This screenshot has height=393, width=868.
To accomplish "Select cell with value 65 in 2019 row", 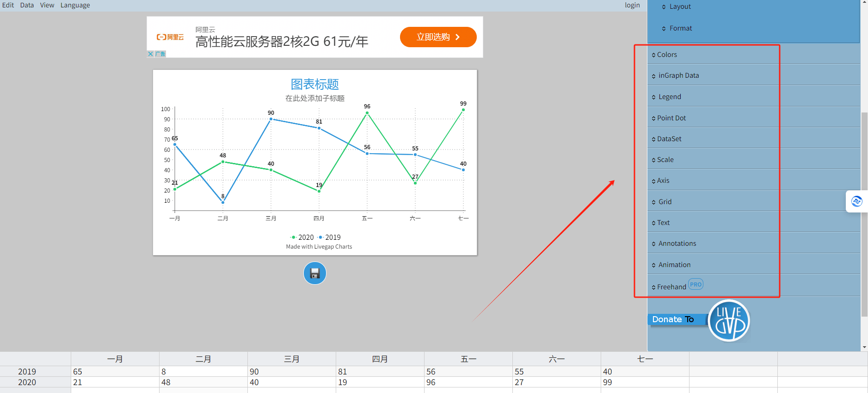I will tap(115, 372).
